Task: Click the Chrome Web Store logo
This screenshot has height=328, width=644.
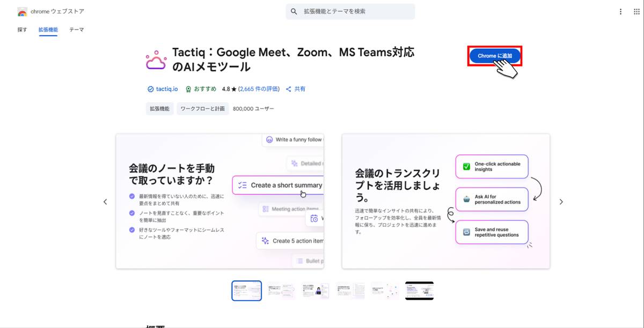Action: tap(22, 11)
